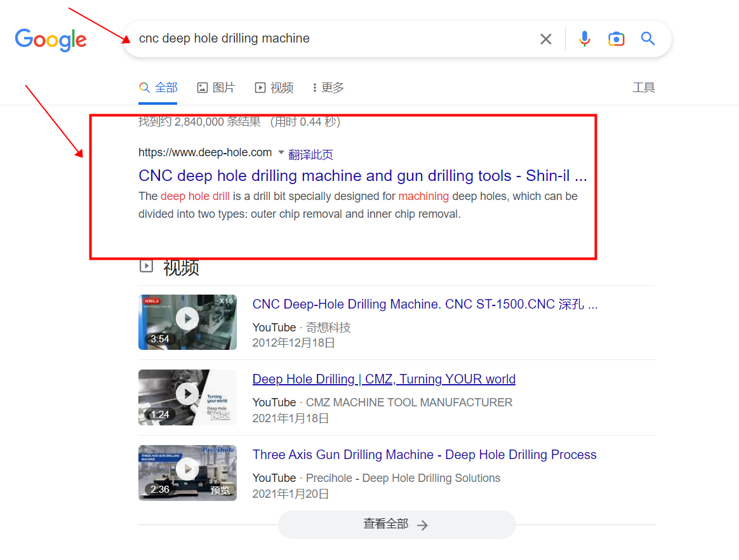Click the result snippet about deep hole drill
739x560 pixels.
click(357, 205)
